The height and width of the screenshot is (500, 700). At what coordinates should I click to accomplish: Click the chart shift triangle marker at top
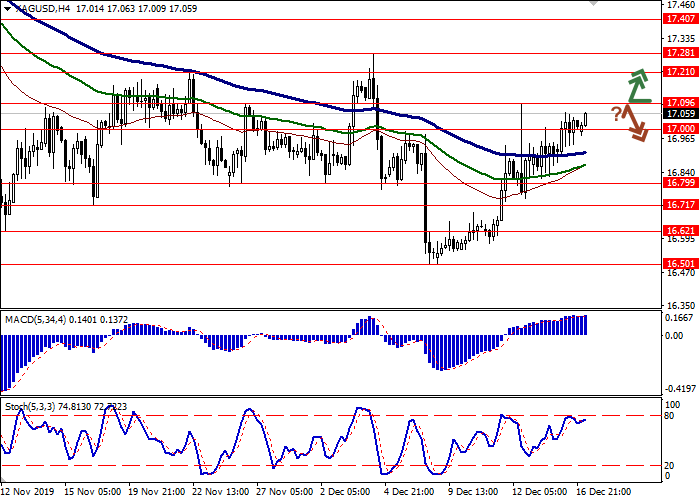(x=596, y=5)
